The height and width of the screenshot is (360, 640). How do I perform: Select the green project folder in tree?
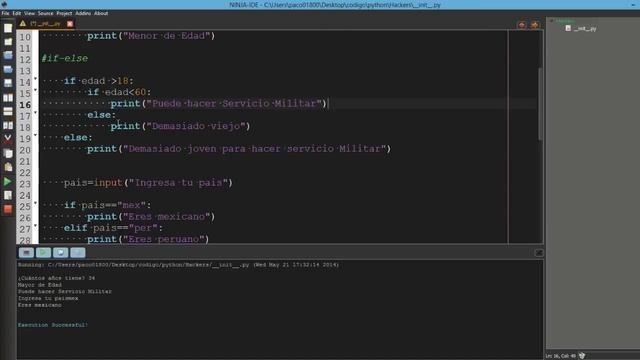point(565,20)
